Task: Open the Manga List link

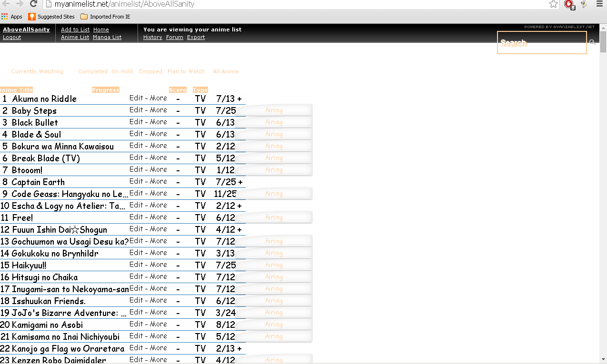Action: tap(107, 37)
